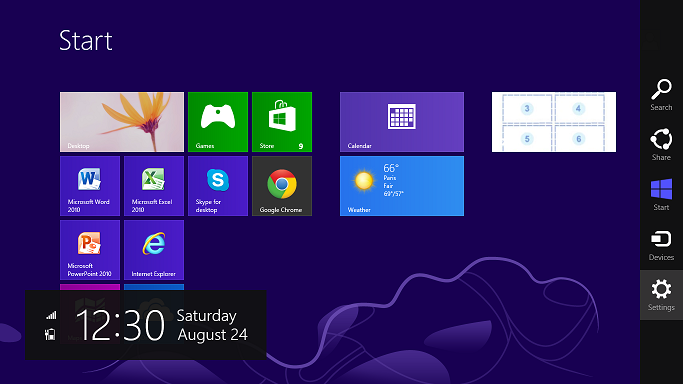Open Skype for desktop tile
This screenshot has width=683, height=384.
218,186
